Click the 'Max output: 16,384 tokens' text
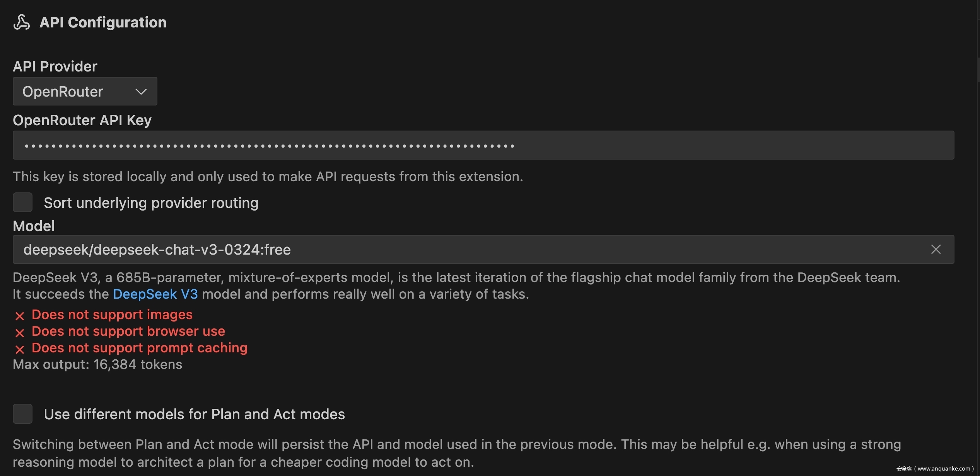 click(97, 365)
